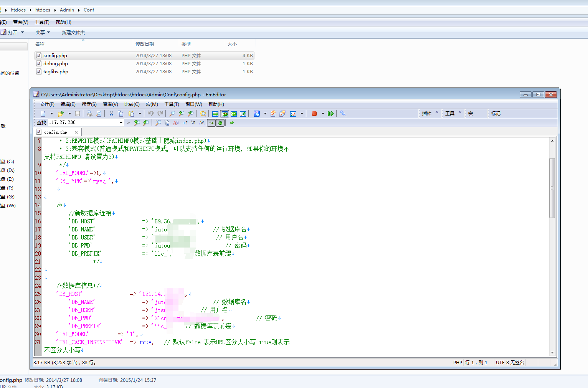Click the No Wrap icon

(x=215, y=114)
